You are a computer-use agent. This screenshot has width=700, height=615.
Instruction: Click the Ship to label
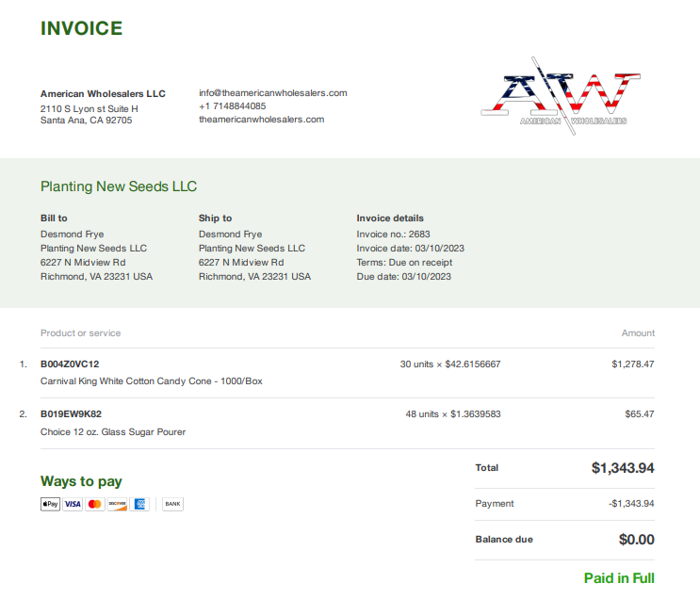(215, 218)
